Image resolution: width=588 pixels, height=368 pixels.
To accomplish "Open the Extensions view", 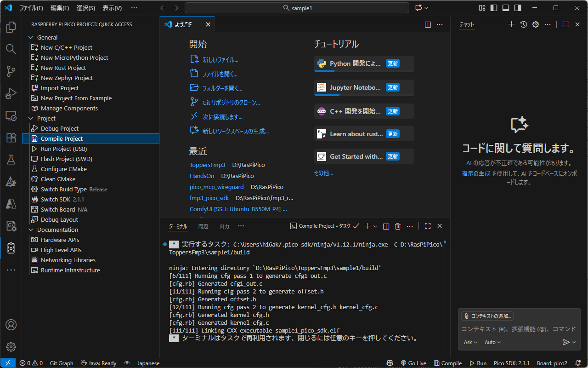I will coord(11,138).
